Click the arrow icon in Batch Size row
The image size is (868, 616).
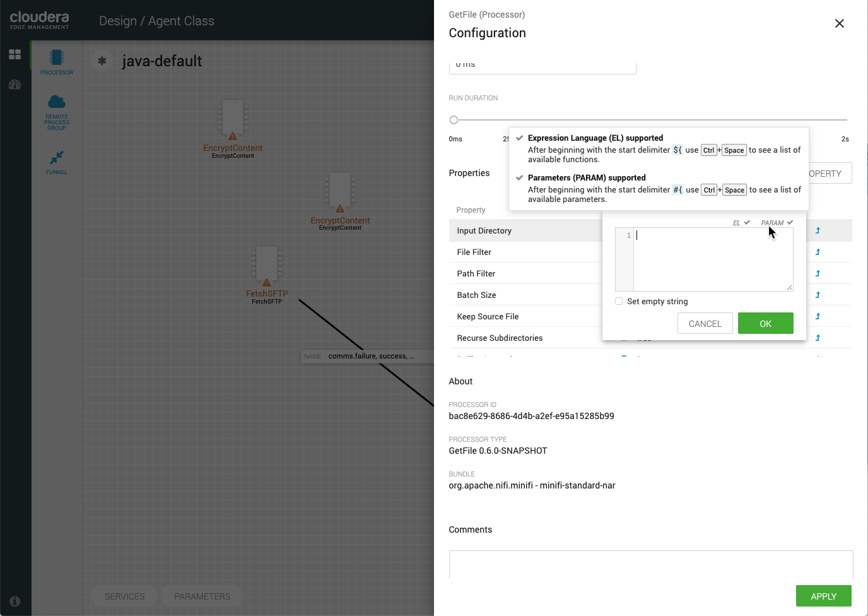tap(818, 295)
